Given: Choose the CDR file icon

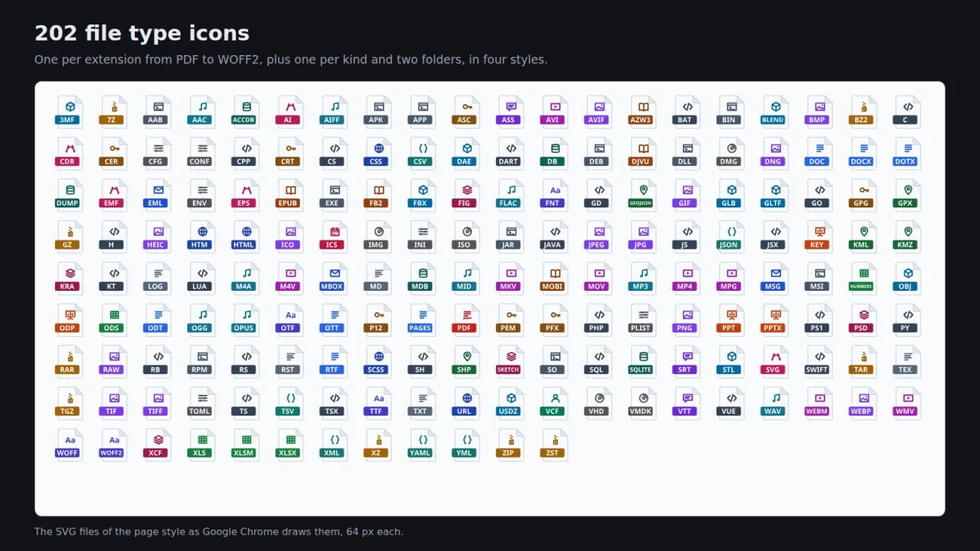Looking at the screenshot, I should [x=70, y=153].
